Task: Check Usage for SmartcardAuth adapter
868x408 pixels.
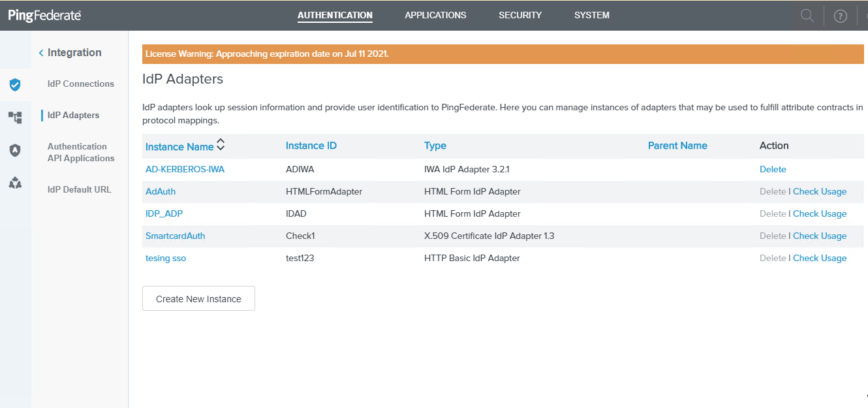Action: click(x=820, y=236)
